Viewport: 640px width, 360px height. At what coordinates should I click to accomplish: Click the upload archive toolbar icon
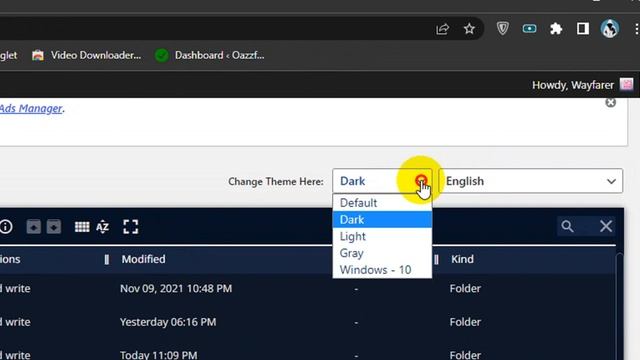point(33,227)
